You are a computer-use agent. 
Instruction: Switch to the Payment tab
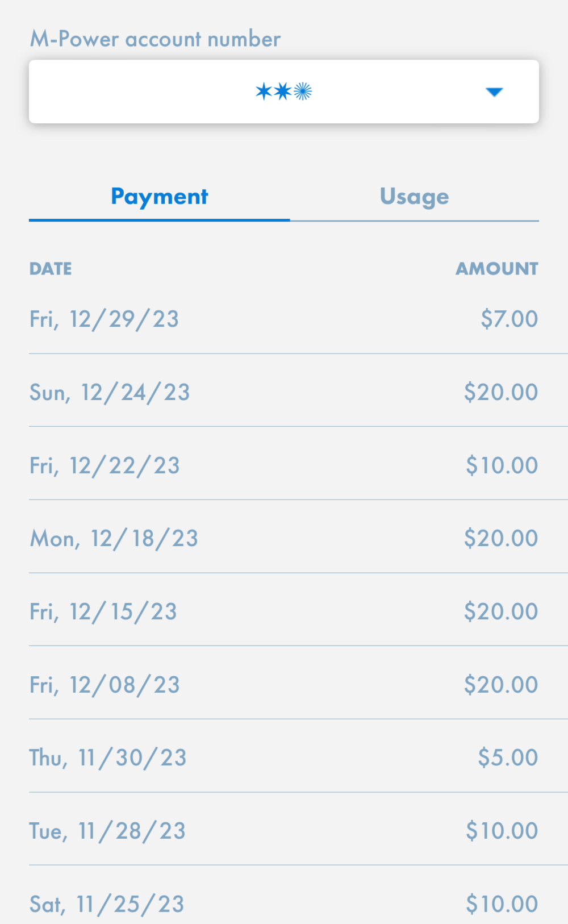[160, 197]
